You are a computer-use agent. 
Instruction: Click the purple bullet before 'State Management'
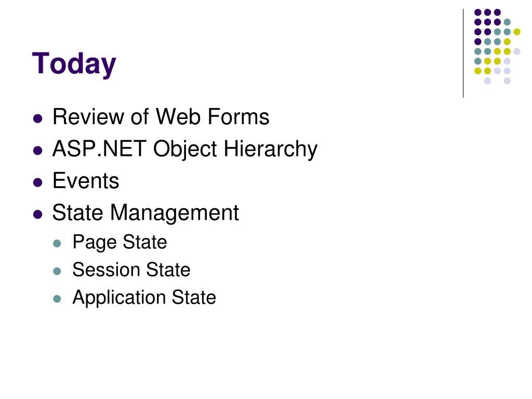click(x=37, y=215)
